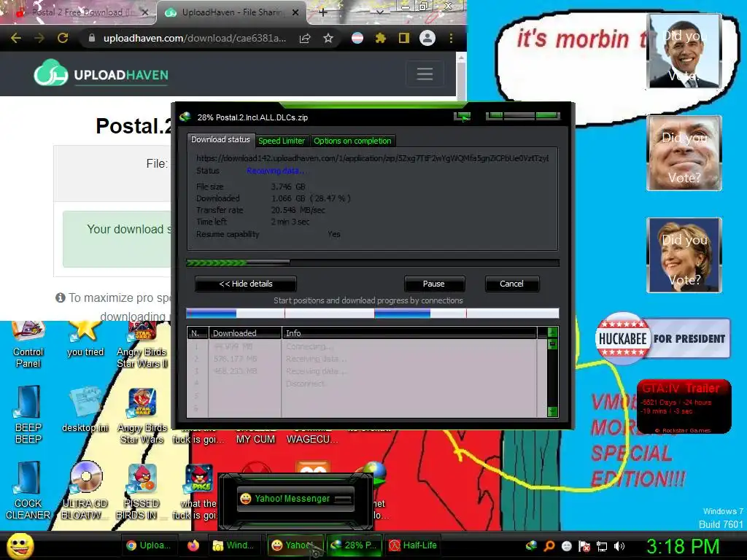Click the IDM globe tray icon
Viewport: 747px width, 560px height.
coord(531,545)
